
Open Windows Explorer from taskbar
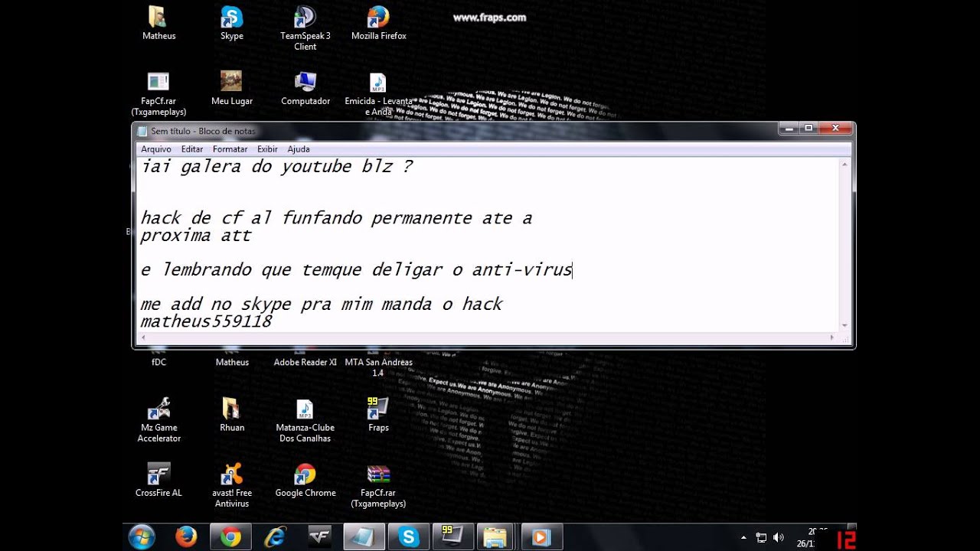[x=496, y=536]
